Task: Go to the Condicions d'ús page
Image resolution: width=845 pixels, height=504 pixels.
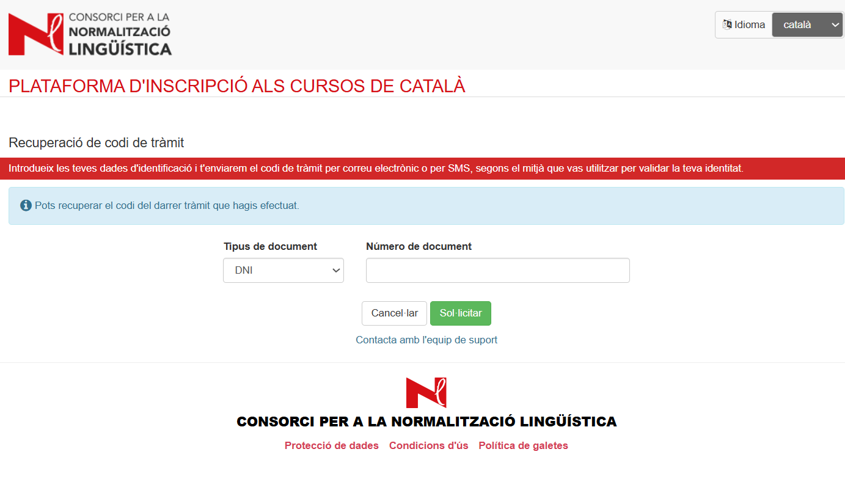Action: click(x=428, y=446)
